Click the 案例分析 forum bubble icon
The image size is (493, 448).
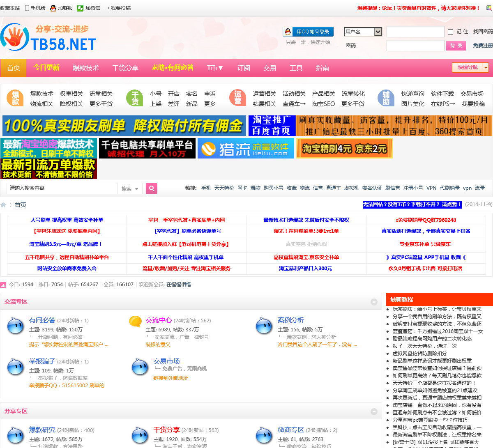coord(264,326)
